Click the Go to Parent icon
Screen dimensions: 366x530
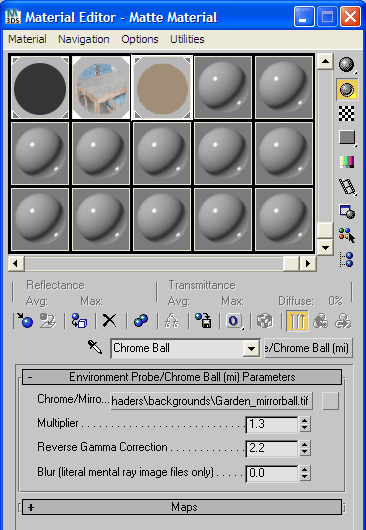pos(321,320)
